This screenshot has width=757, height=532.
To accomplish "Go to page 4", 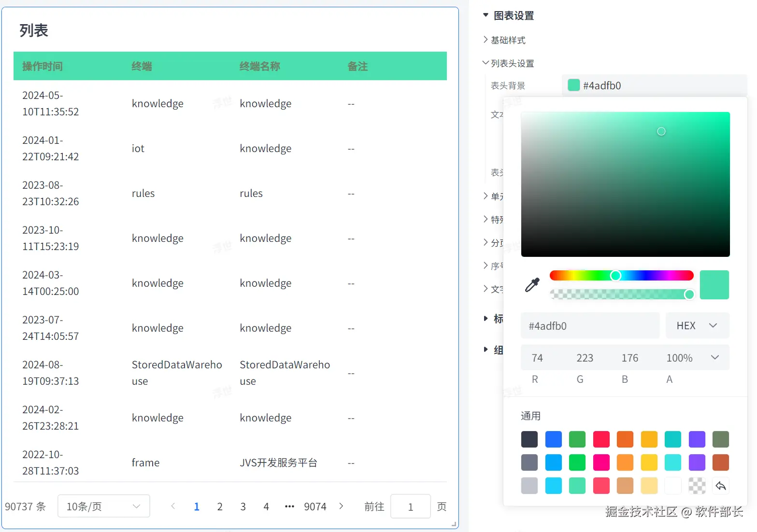I will tap(266, 506).
